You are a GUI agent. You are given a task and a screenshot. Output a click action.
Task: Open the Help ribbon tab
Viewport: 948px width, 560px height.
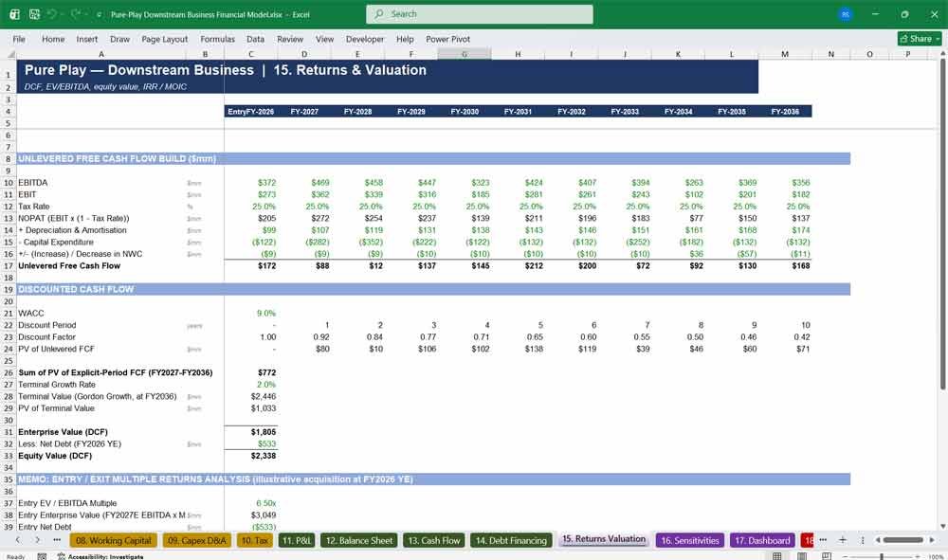(405, 39)
